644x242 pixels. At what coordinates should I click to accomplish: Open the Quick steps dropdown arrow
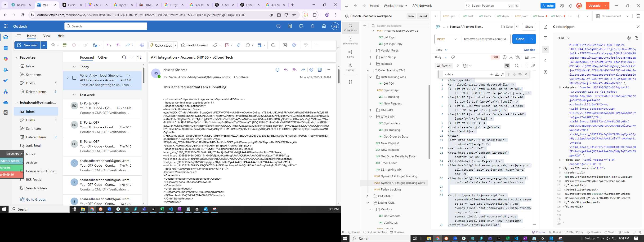[x=175, y=45]
